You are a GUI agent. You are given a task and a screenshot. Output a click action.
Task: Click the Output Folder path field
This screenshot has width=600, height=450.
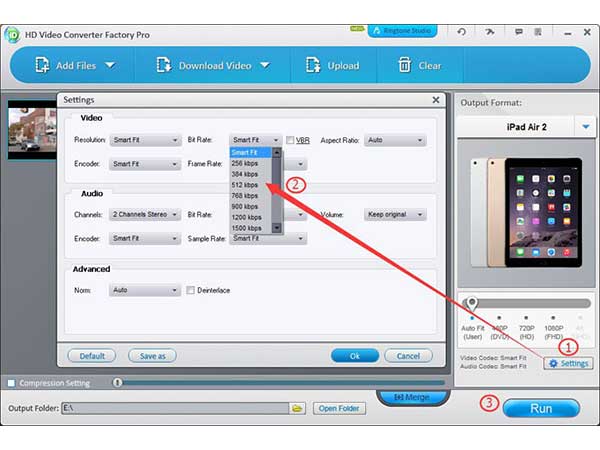[x=175, y=408]
